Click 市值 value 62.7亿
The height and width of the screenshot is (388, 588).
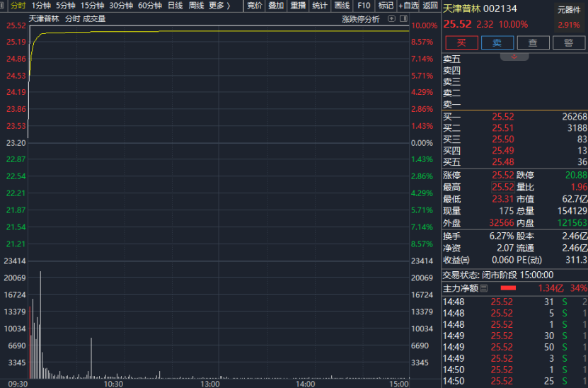click(x=575, y=199)
